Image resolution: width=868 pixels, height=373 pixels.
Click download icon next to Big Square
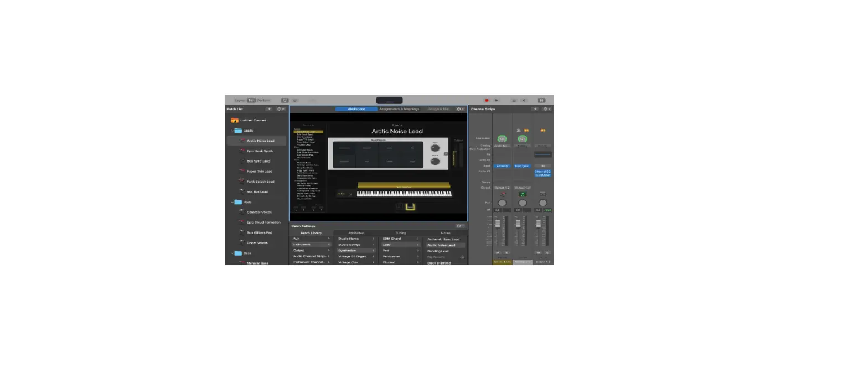pyautogui.click(x=462, y=257)
